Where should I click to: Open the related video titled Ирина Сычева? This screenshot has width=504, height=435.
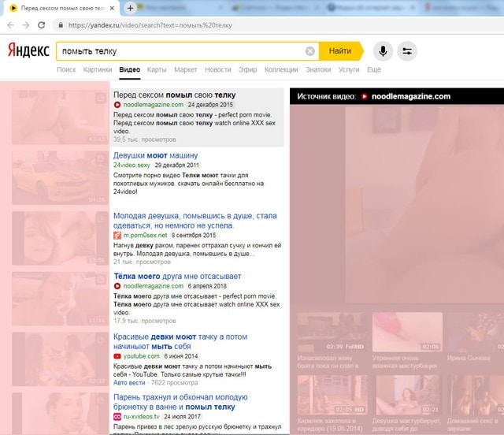click(x=469, y=358)
